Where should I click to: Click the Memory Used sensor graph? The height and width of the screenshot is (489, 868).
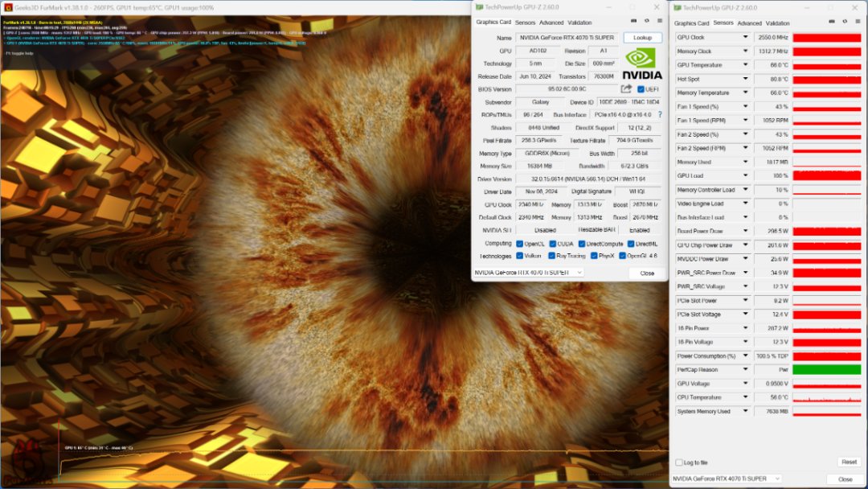click(826, 162)
